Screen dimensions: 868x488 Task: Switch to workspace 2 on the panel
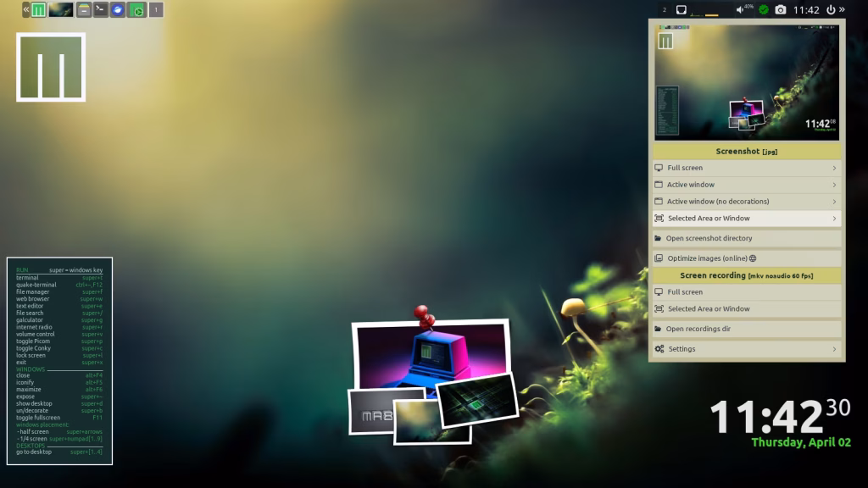664,10
